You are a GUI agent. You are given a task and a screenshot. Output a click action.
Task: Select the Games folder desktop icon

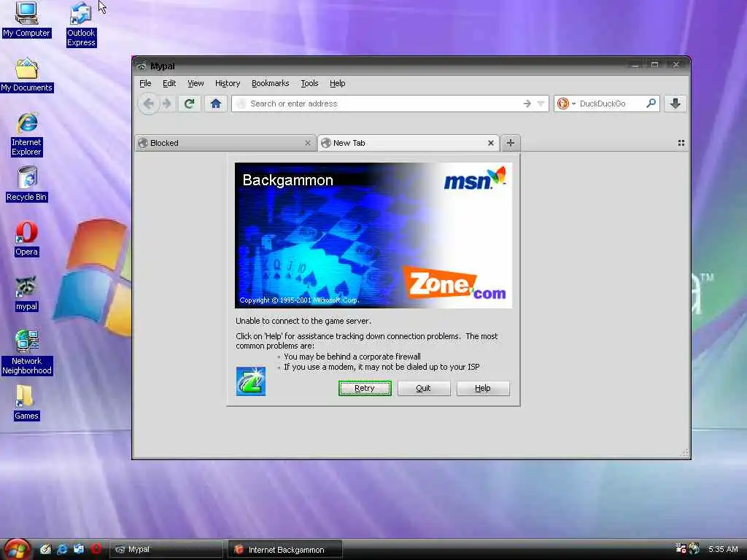[26, 402]
